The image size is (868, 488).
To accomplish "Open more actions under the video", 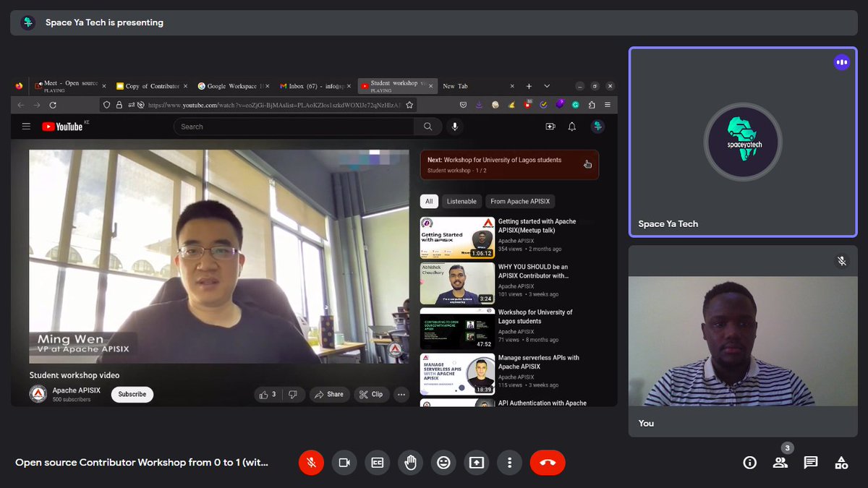I will 401,394.
